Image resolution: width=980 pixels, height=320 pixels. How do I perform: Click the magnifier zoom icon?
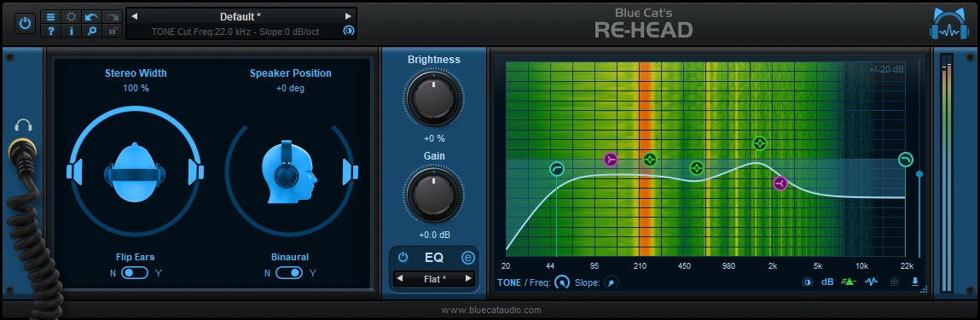click(92, 31)
